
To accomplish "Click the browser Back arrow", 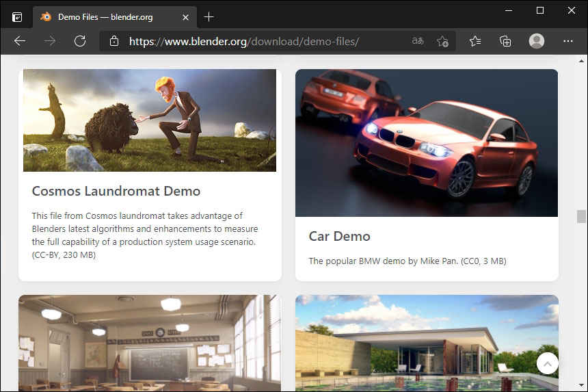I will pos(20,41).
